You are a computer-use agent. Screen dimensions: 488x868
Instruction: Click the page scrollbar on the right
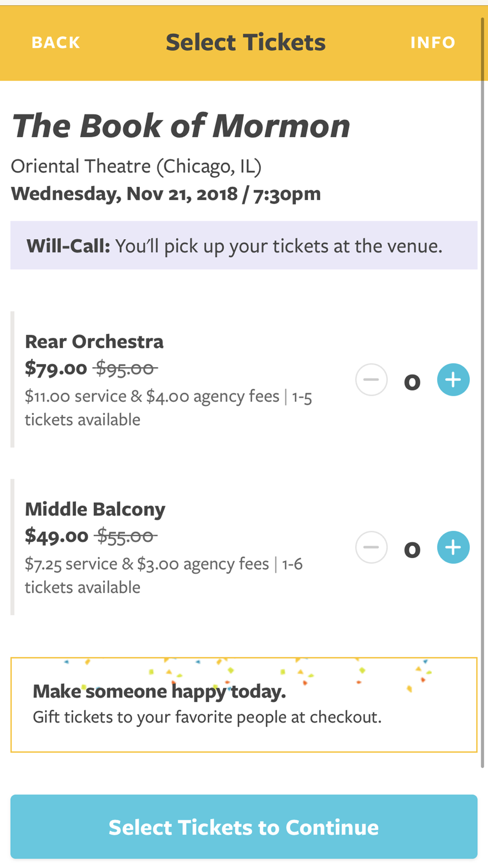tap(484, 391)
